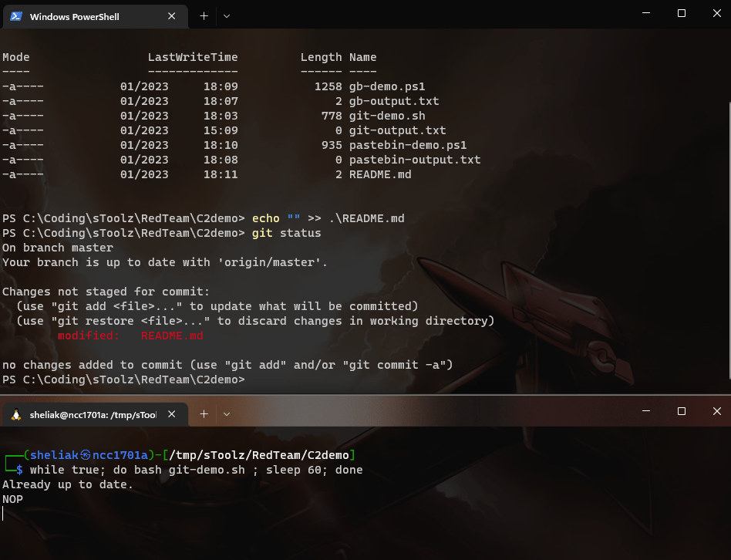Close the Windows PowerShell window
Viewport: 731px width, 560px height.
716,13
